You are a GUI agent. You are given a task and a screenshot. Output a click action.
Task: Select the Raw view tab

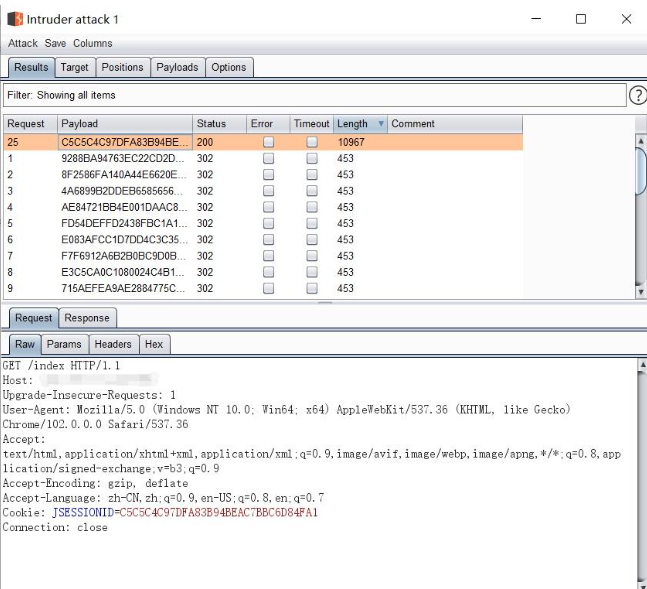[x=25, y=344]
